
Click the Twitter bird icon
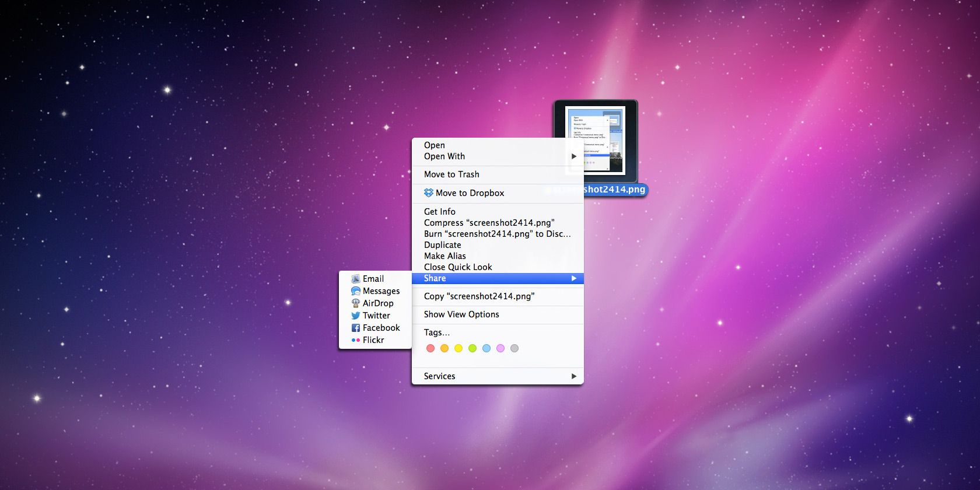click(x=355, y=316)
